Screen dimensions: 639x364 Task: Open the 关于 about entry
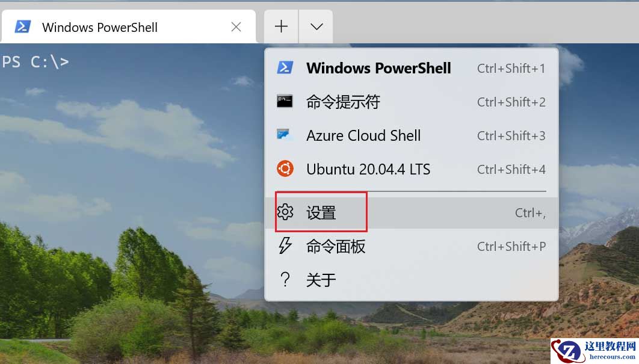(321, 279)
